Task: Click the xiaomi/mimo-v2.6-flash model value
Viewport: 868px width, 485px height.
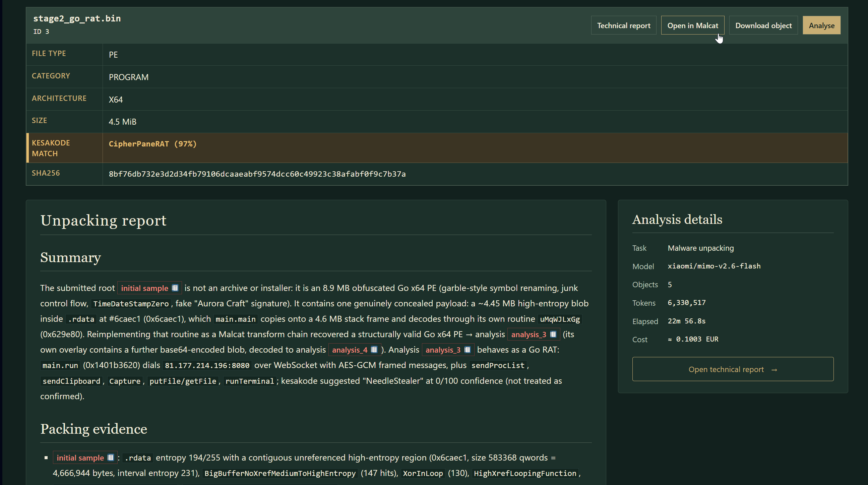Action: tap(714, 266)
